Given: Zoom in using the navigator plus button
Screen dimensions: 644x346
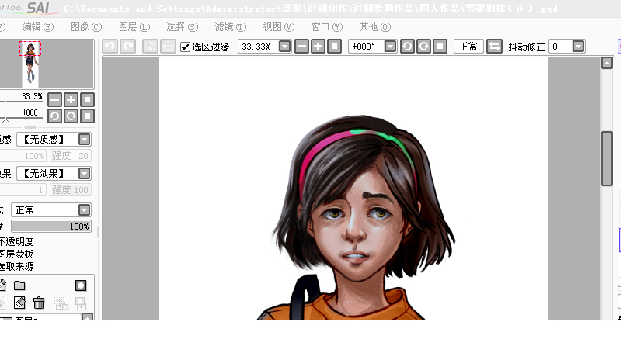Looking at the screenshot, I should [x=71, y=99].
